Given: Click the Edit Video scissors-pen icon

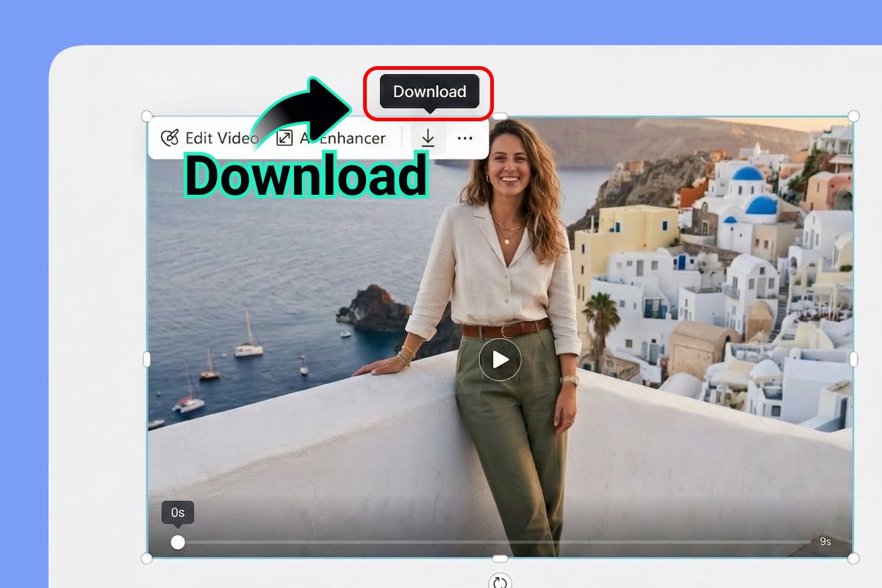Looking at the screenshot, I should click(x=168, y=137).
